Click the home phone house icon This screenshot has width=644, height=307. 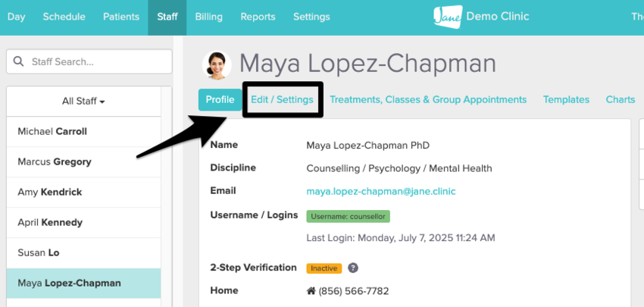pos(311,291)
